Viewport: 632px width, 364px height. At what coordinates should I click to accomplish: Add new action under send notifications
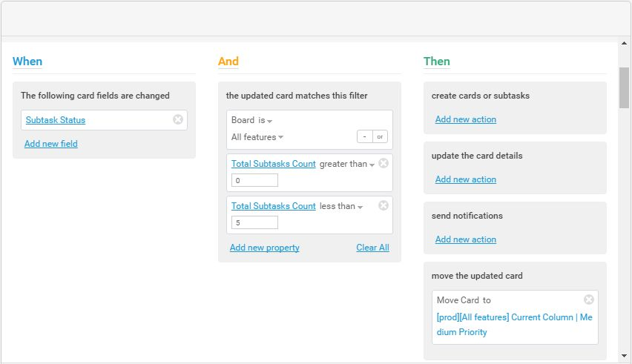(x=466, y=239)
